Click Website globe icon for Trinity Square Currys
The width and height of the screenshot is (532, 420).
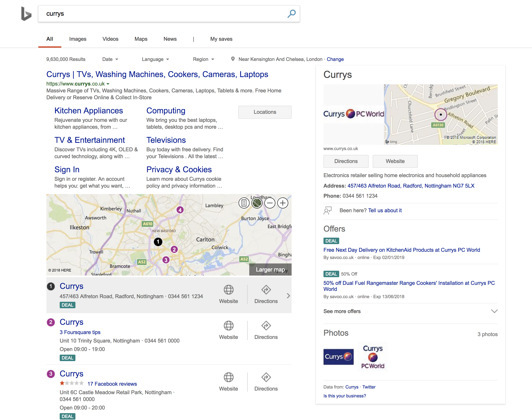(229, 326)
